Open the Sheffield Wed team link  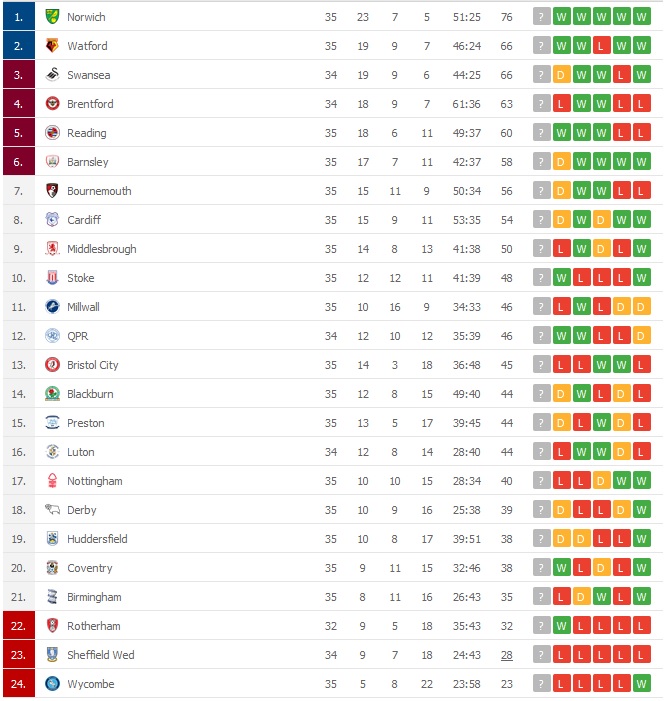pyautogui.click(x=101, y=655)
